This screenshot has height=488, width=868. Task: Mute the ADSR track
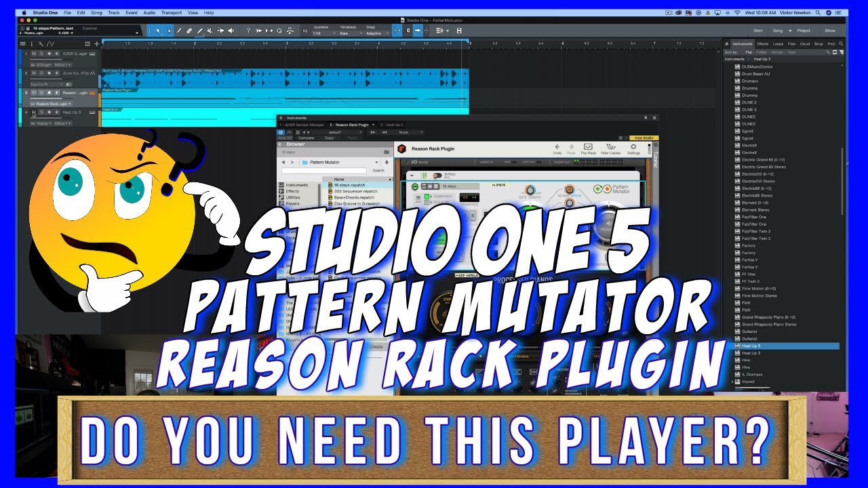pyautogui.click(x=34, y=54)
